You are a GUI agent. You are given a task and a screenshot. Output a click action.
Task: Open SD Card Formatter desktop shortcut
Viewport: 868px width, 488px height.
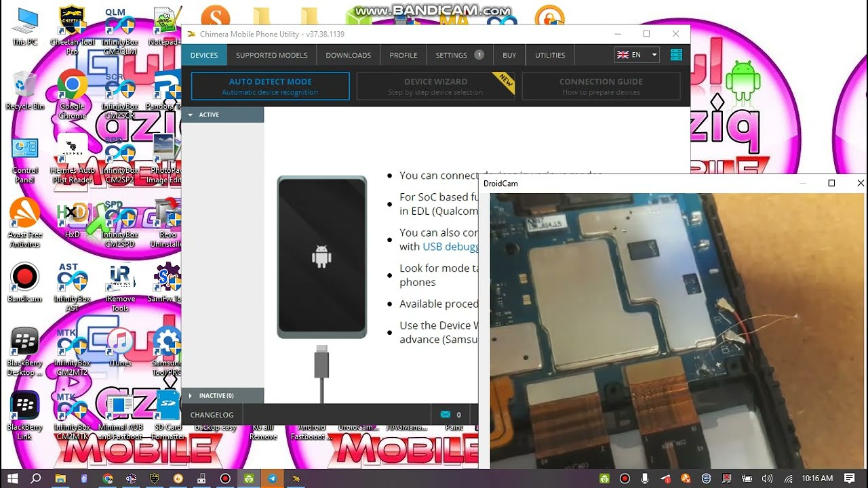[167, 416]
